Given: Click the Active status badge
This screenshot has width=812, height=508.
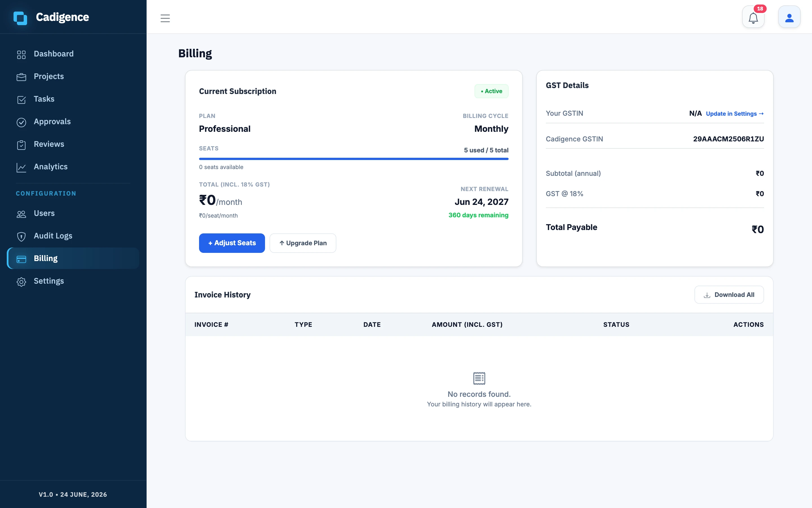Looking at the screenshot, I should (x=491, y=91).
